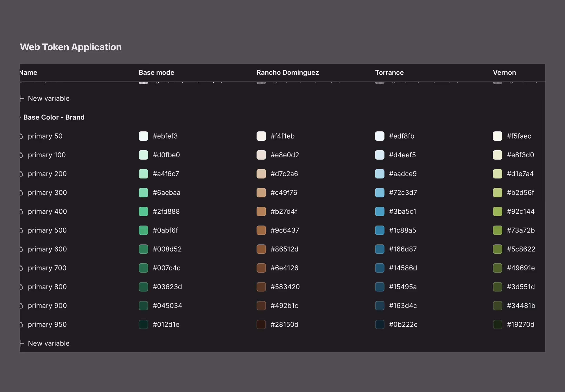Viewport: 565px width, 392px height.
Task: Click hex value #f5faec
Action: point(519,136)
